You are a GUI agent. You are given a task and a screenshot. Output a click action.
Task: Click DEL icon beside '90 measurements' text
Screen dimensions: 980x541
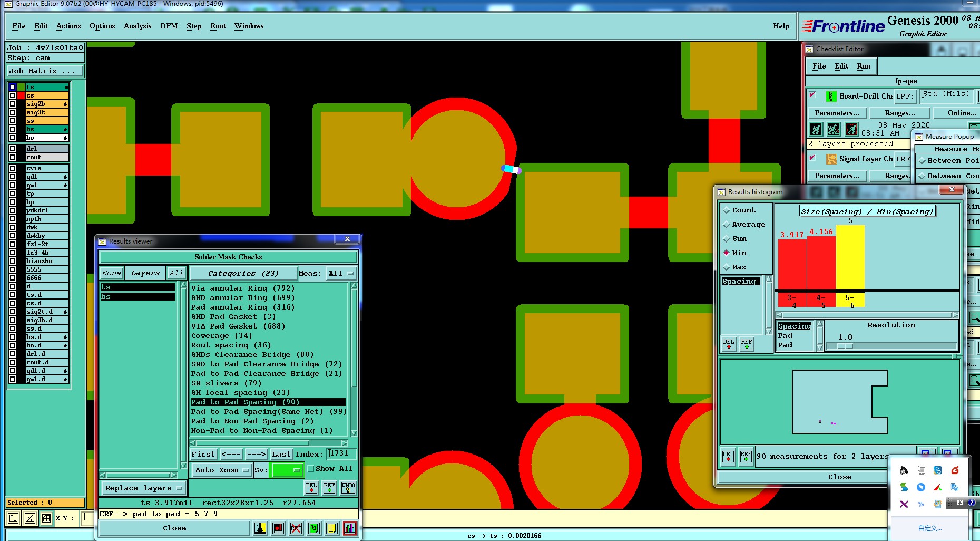pyautogui.click(x=728, y=456)
